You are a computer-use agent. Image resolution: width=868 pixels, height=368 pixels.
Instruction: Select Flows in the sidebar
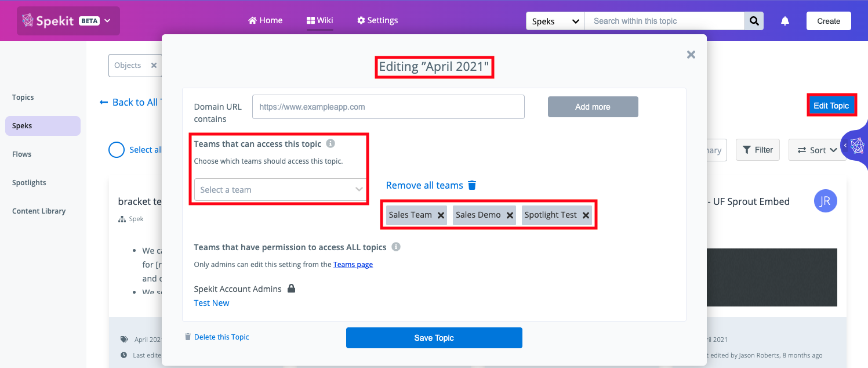tap(22, 154)
